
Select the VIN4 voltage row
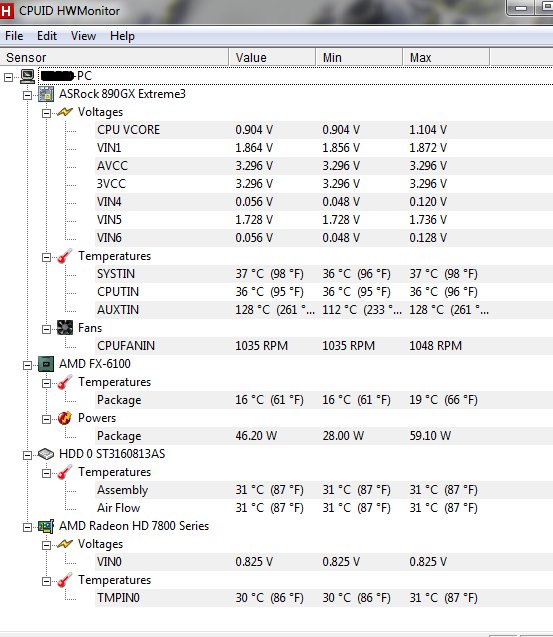[x=324, y=202]
